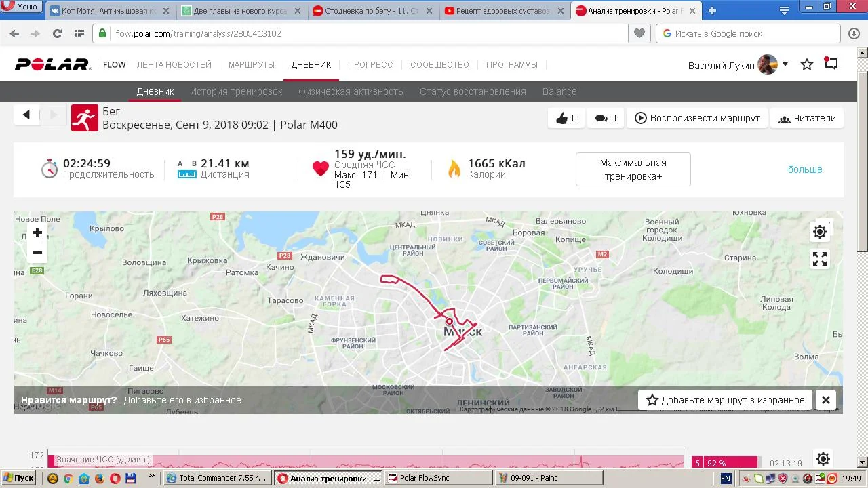Open notifications flag icon

click(831, 64)
